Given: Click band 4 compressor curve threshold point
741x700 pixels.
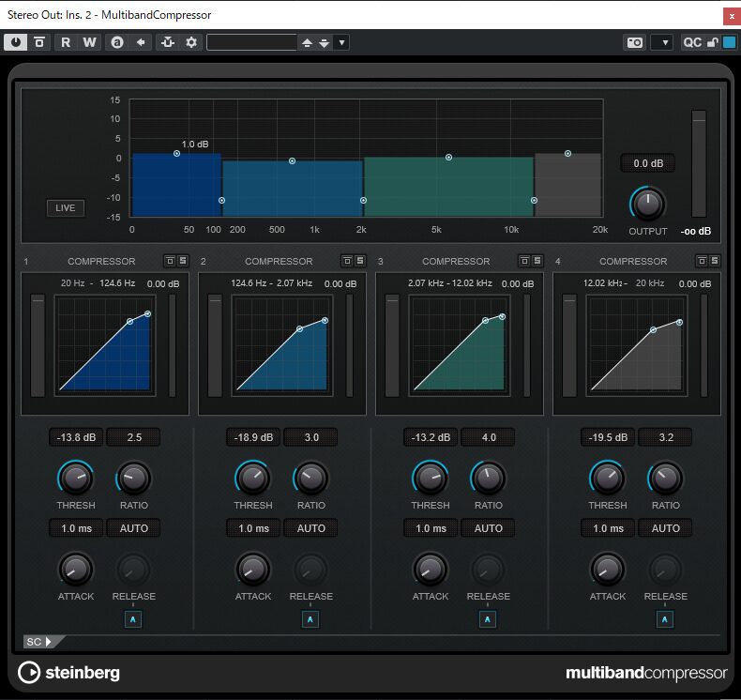Looking at the screenshot, I should 653,330.
